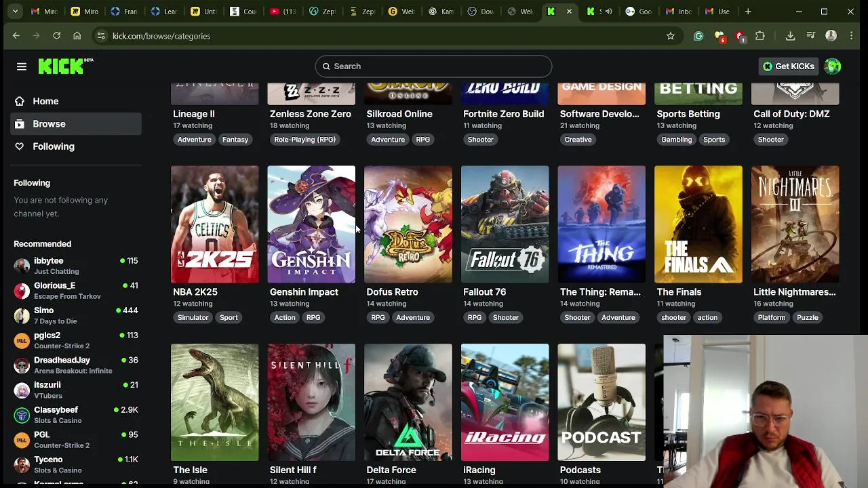Image resolution: width=868 pixels, height=488 pixels.
Task: Open Tyceno recommended channel
Action: pyautogui.click(x=76, y=464)
